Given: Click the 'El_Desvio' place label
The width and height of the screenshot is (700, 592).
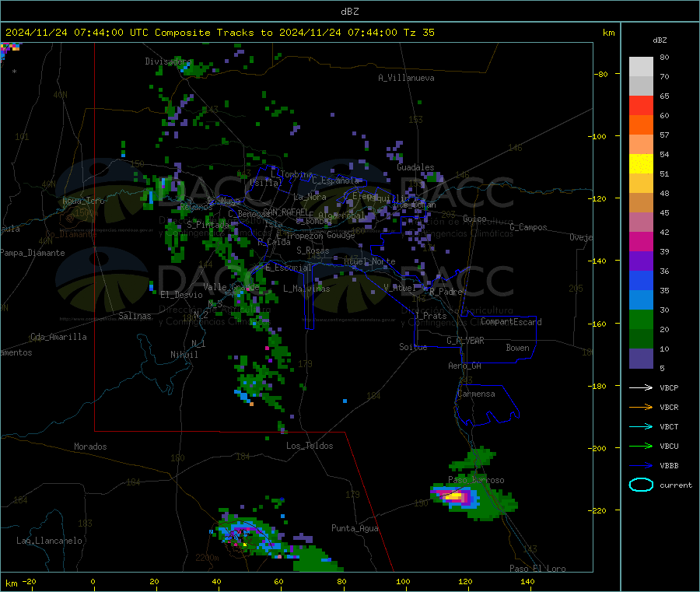Looking at the screenshot, I should [181, 295].
